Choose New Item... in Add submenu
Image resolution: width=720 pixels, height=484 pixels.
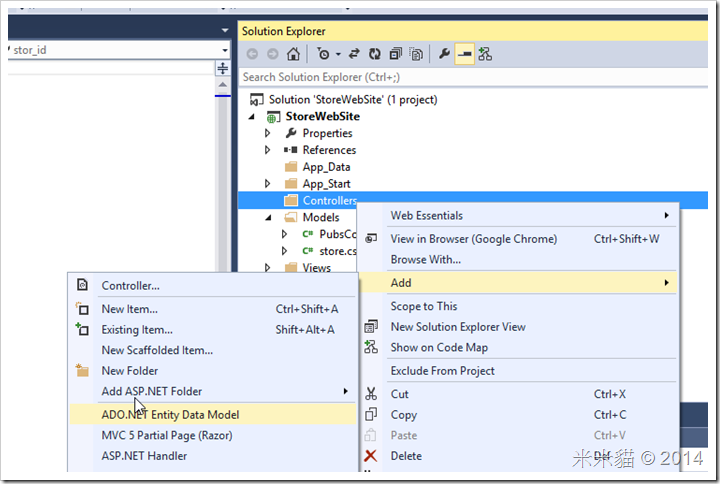(x=213, y=309)
